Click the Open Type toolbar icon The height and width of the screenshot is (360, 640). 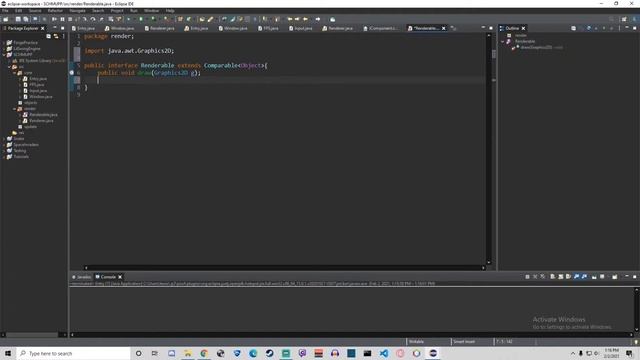pos(202,19)
